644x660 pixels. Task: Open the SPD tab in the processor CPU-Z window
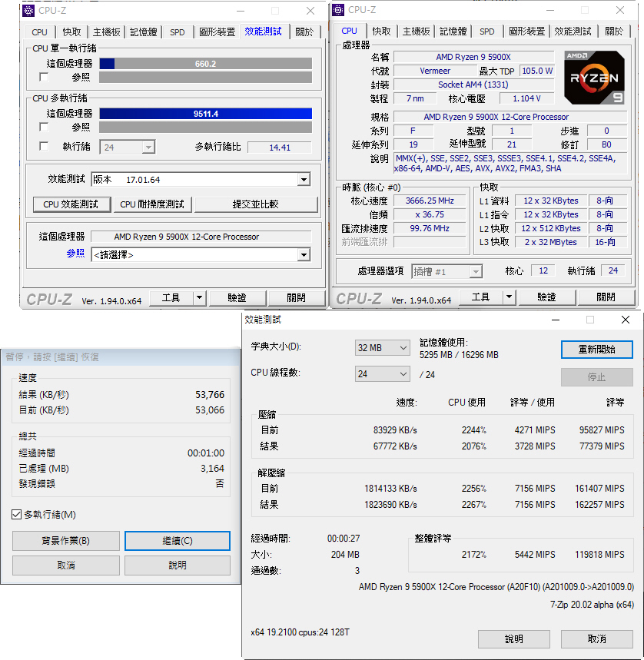487,32
